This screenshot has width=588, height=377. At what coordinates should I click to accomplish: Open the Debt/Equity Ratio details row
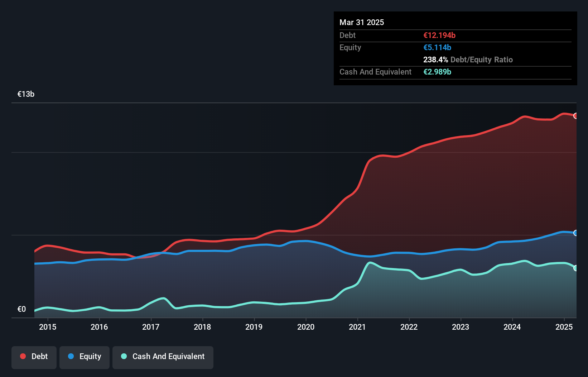coord(468,59)
